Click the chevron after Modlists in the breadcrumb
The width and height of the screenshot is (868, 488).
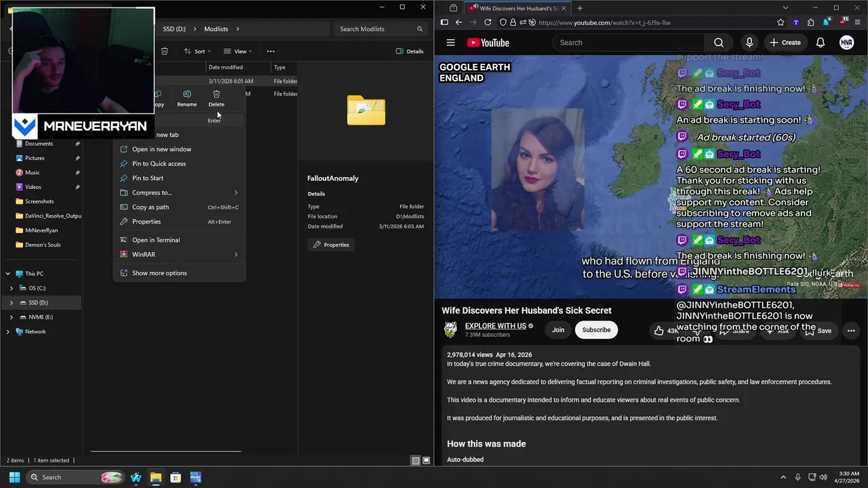238,29
